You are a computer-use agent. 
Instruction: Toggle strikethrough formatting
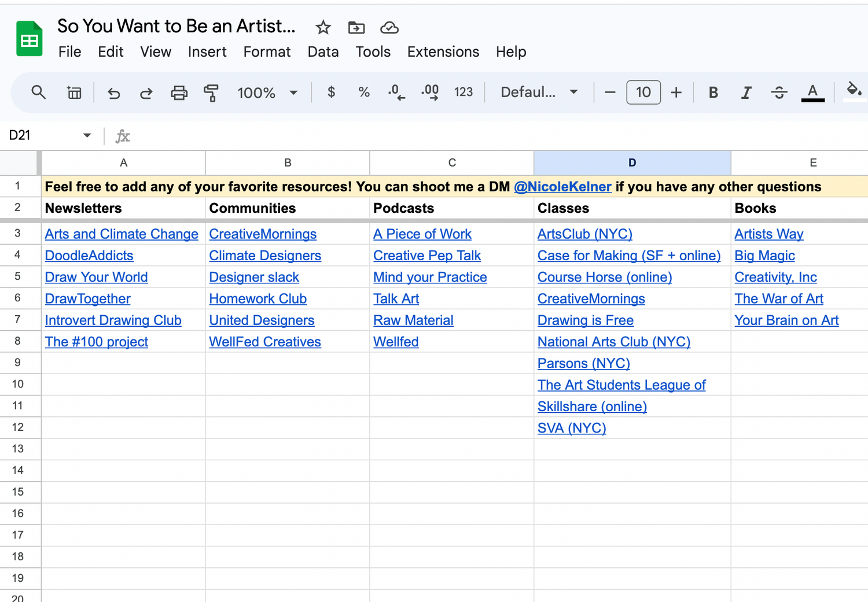(x=779, y=93)
